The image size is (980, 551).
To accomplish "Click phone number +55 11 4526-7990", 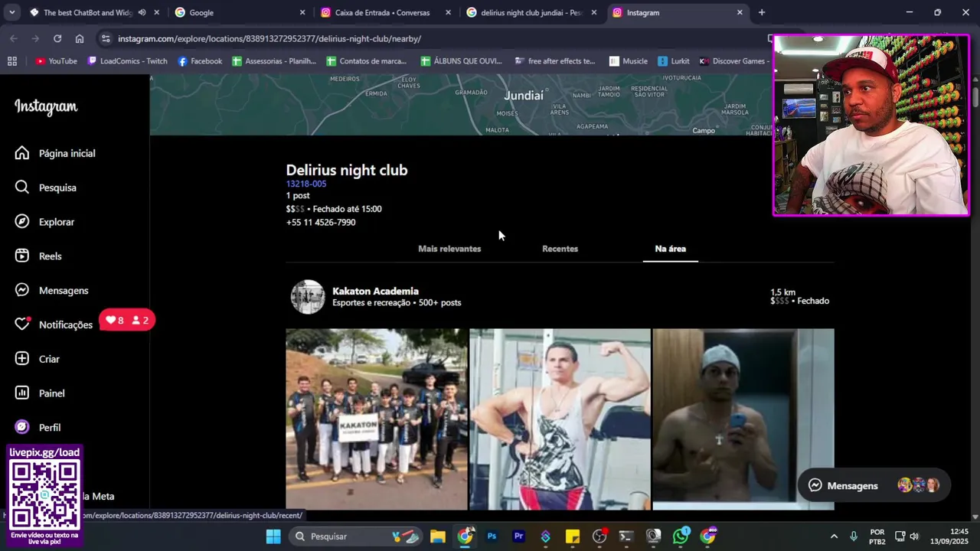I will point(321,223).
